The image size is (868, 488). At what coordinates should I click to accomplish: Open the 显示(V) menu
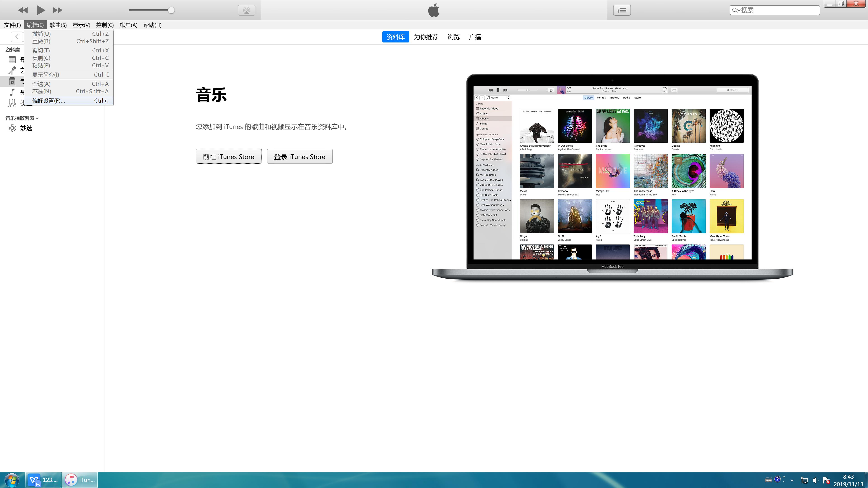81,25
